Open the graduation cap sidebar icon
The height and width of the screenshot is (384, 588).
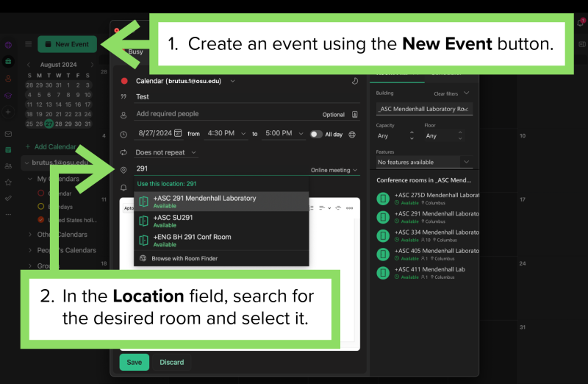coord(8,96)
